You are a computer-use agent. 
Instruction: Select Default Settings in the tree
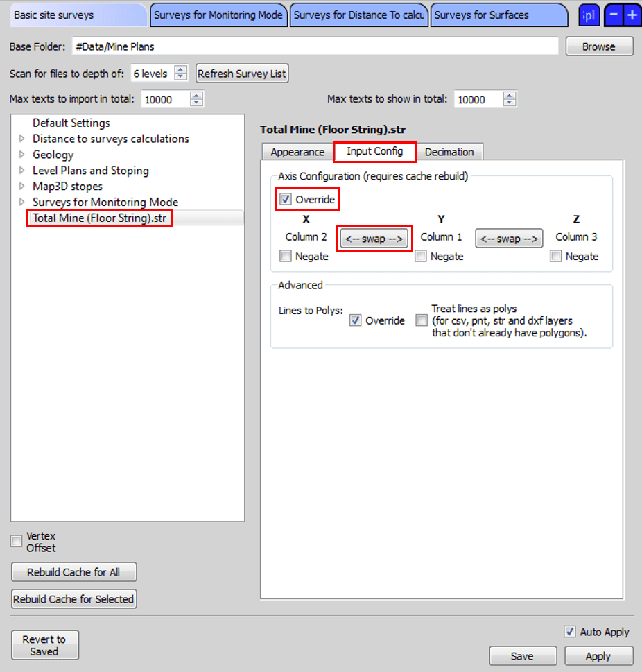[x=71, y=123]
